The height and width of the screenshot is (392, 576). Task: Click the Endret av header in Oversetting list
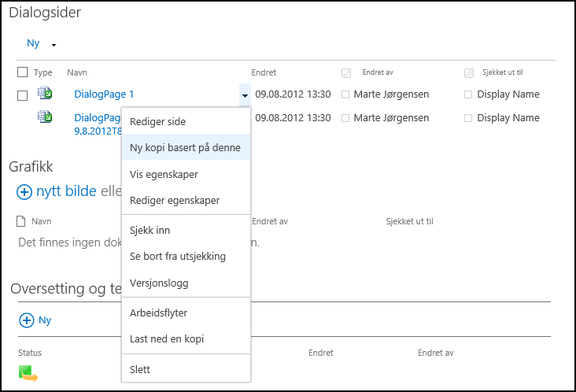436,353
